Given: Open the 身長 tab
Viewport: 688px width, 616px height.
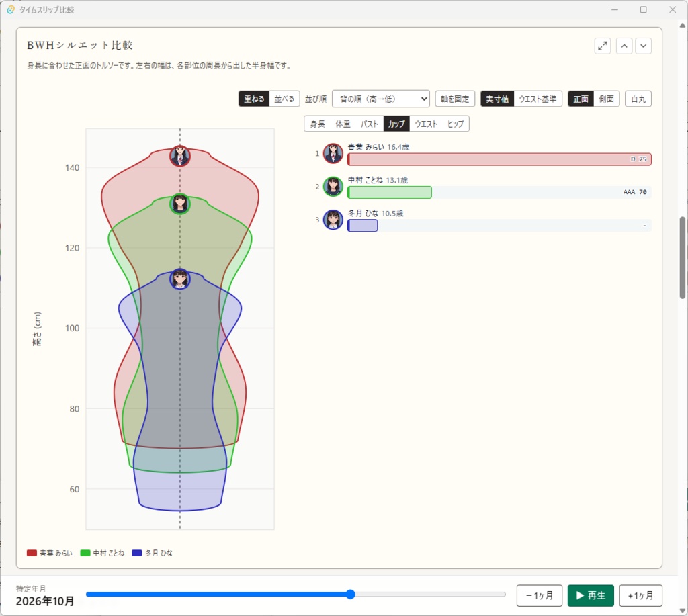Looking at the screenshot, I should click(318, 124).
